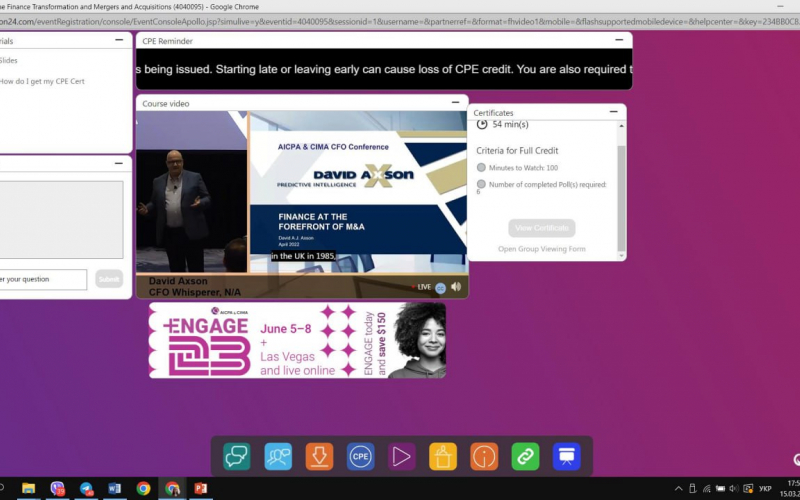Click the question entry input field
The width and height of the screenshot is (800, 500).
coord(43,280)
